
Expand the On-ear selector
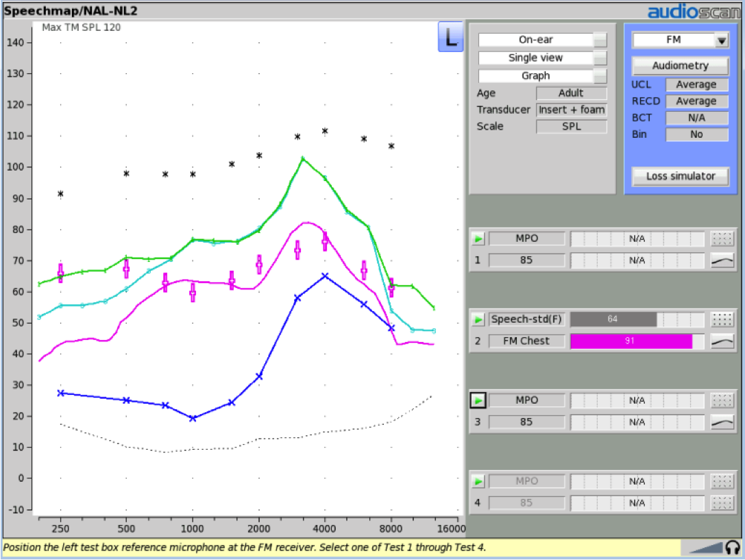[542, 40]
